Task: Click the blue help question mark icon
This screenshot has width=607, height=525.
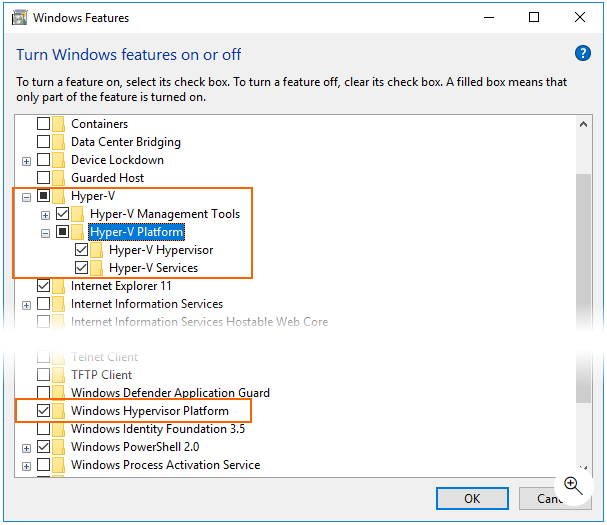Action: [584, 54]
